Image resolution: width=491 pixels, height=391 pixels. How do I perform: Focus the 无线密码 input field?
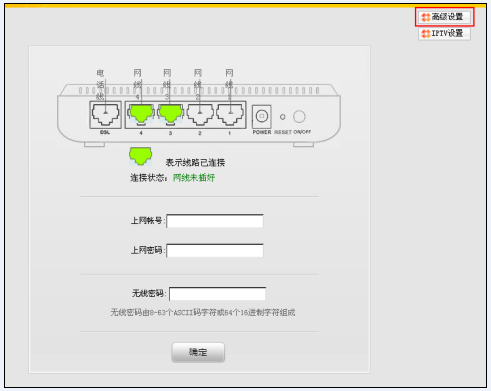[217, 294]
